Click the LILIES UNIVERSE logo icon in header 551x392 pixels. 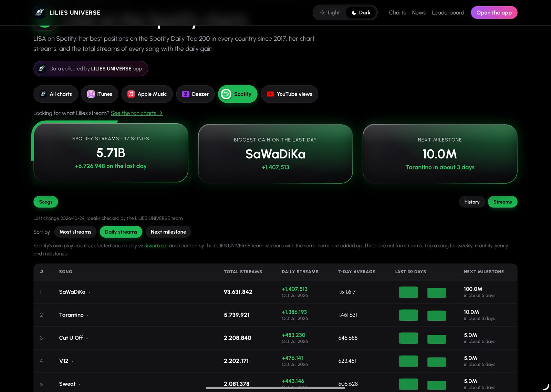(x=40, y=13)
